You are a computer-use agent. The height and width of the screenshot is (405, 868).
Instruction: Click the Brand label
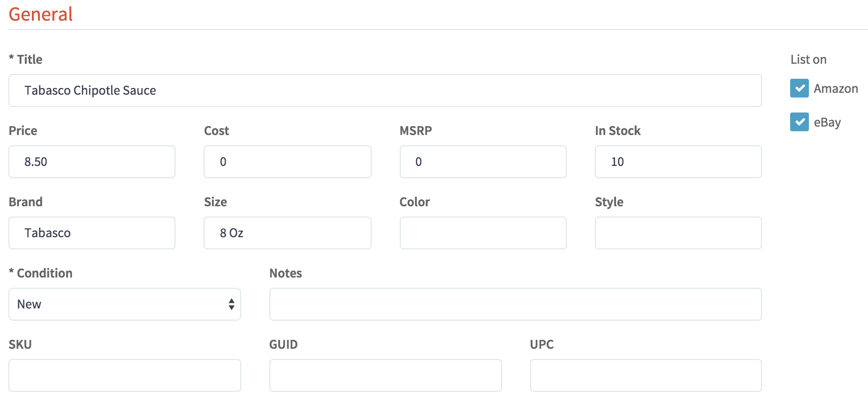[x=26, y=202]
